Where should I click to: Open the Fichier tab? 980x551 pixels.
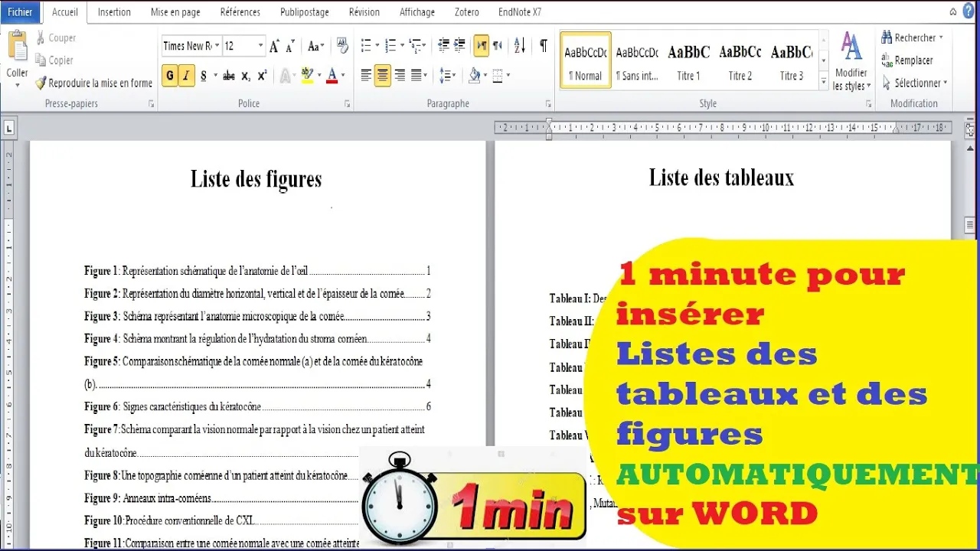(x=20, y=11)
